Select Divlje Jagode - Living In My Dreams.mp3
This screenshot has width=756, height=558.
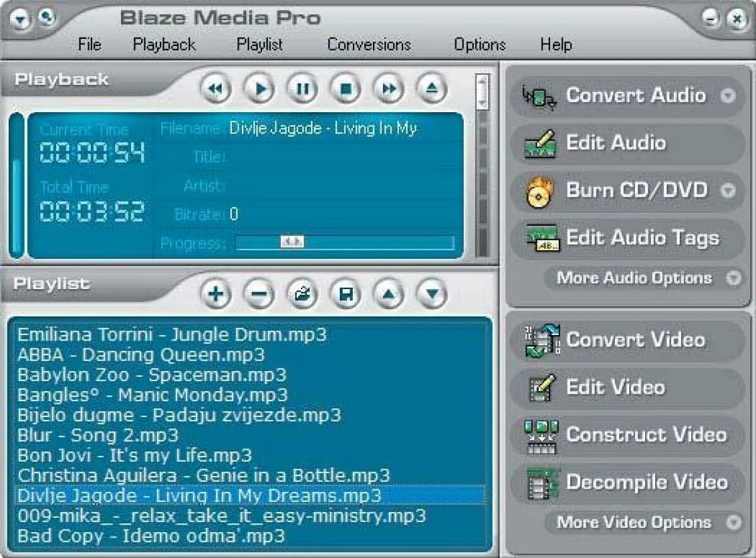[250, 495]
